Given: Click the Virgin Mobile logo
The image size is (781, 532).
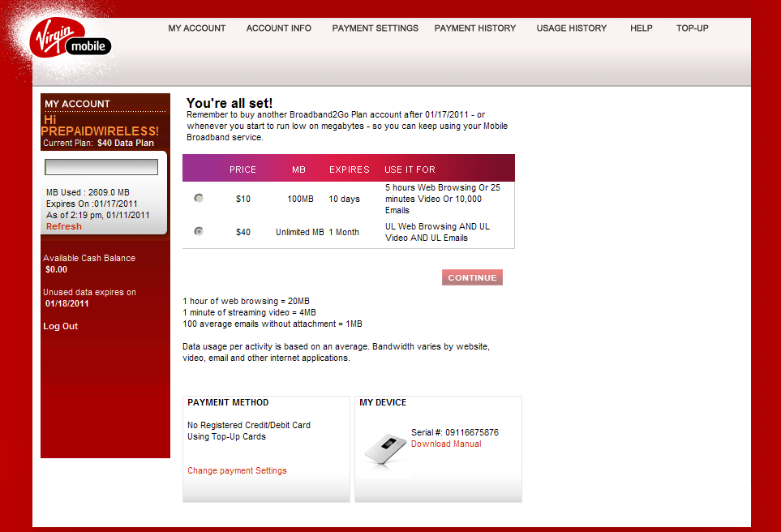Looking at the screenshot, I should pos(70,38).
